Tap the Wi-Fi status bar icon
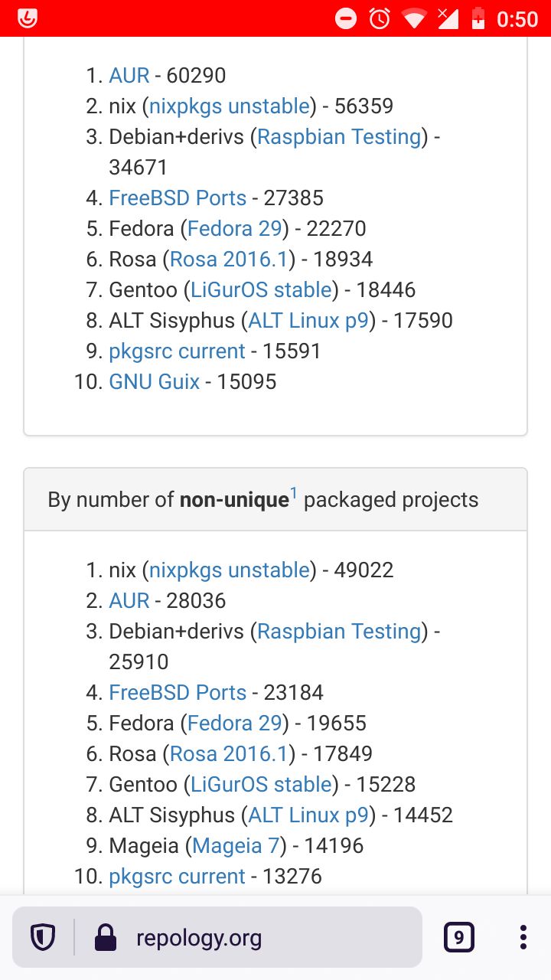The image size is (551, 980). pos(414,18)
